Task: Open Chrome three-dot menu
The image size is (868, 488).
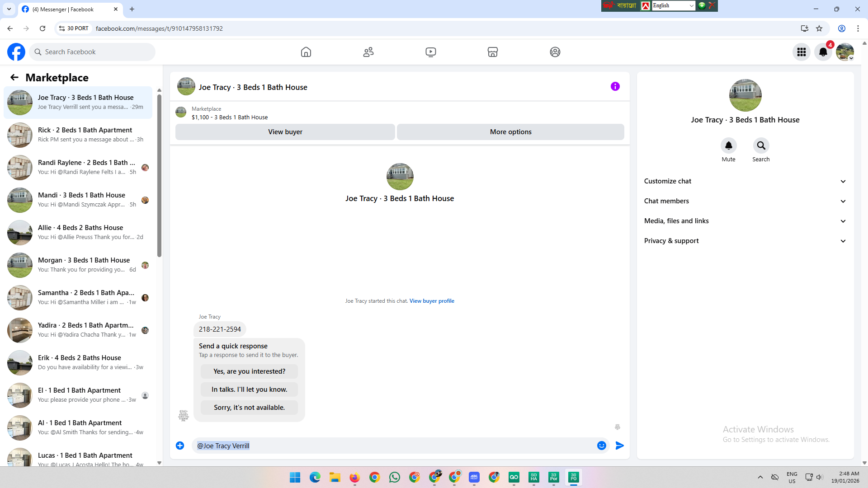Action: (858, 28)
